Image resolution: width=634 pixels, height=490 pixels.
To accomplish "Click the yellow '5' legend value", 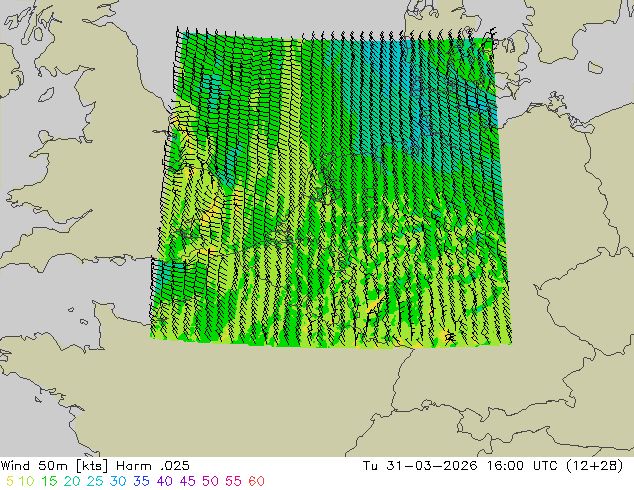I will tap(10, 481).
